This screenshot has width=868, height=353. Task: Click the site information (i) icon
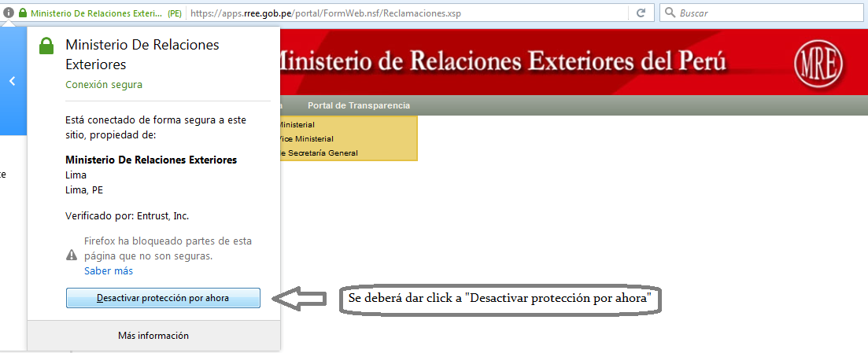(9, 12)
